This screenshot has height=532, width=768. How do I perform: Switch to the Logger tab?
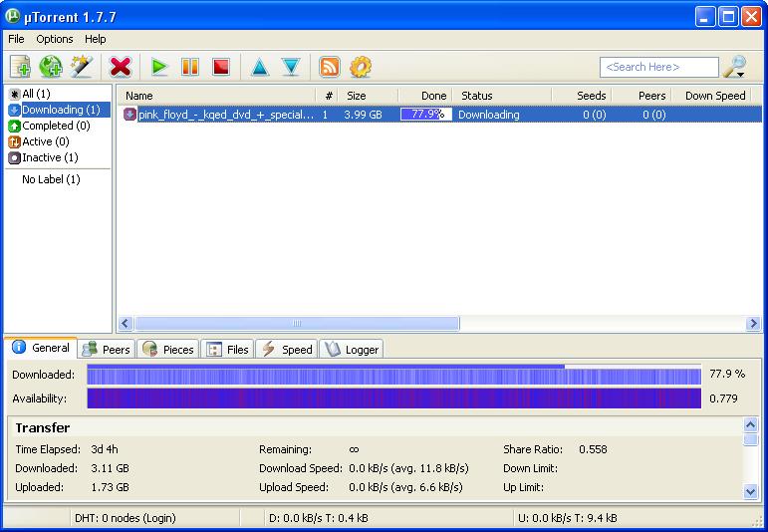(x=352, y=350)
